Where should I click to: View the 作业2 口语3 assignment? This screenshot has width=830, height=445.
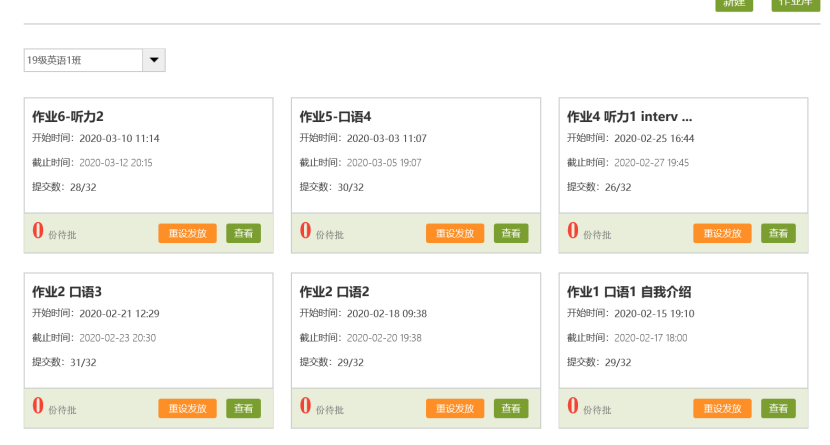click(x=243, y=408)
